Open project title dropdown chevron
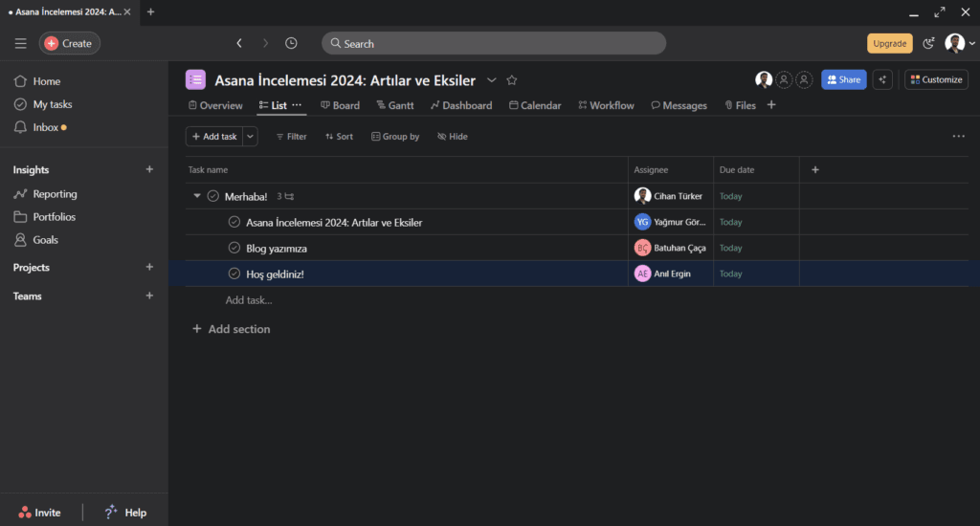The image size is (980, 526). coord(492,80)
